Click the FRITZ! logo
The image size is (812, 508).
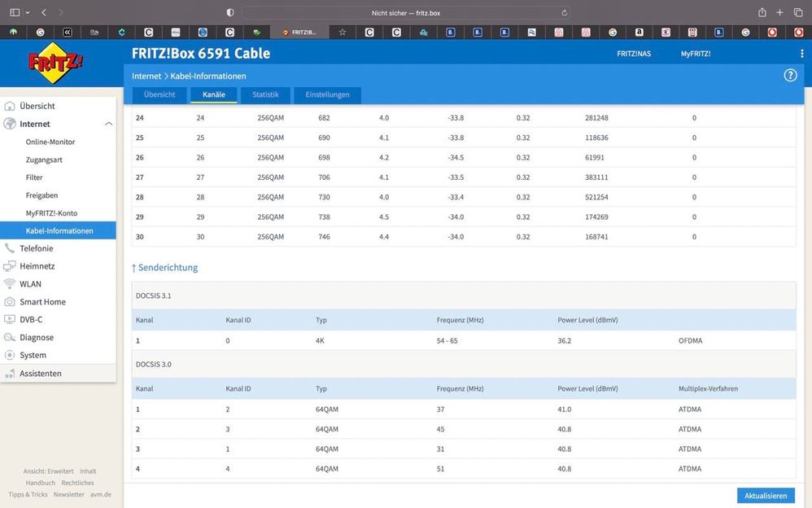tap(55, 63)
